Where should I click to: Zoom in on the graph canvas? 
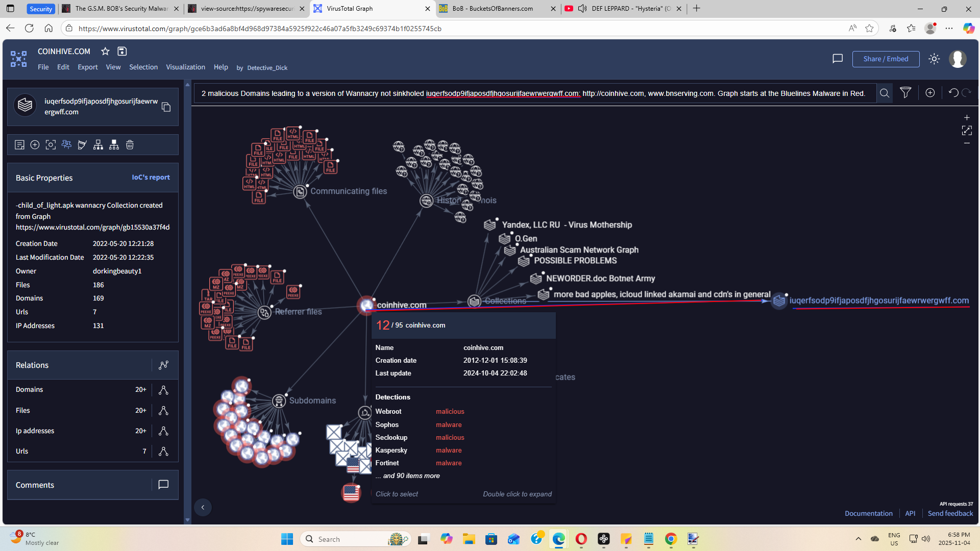click(967, 117)
